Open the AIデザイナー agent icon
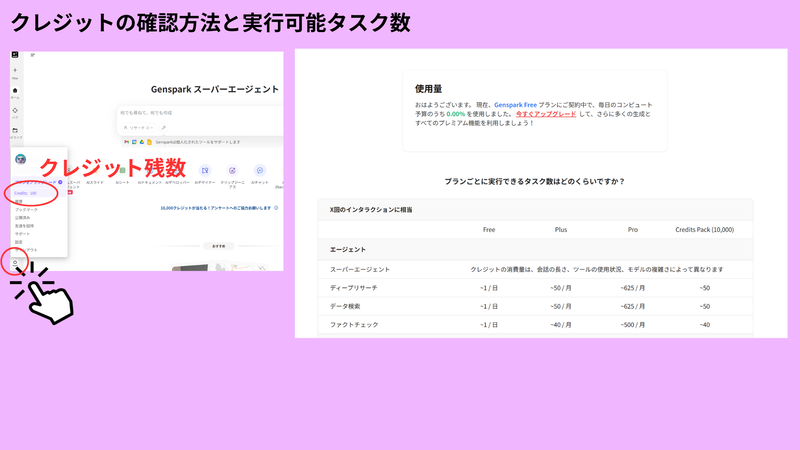 [x=205, y=170]
